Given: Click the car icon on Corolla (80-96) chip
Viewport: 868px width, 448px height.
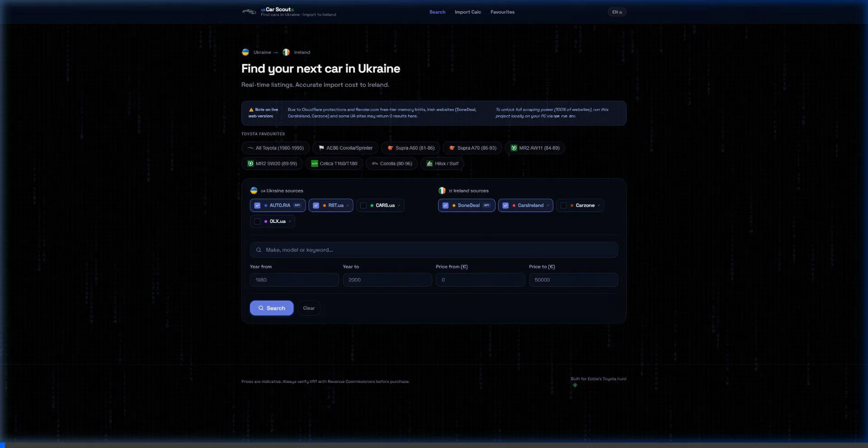Looking at the screenshot, I should pos(375,164).
